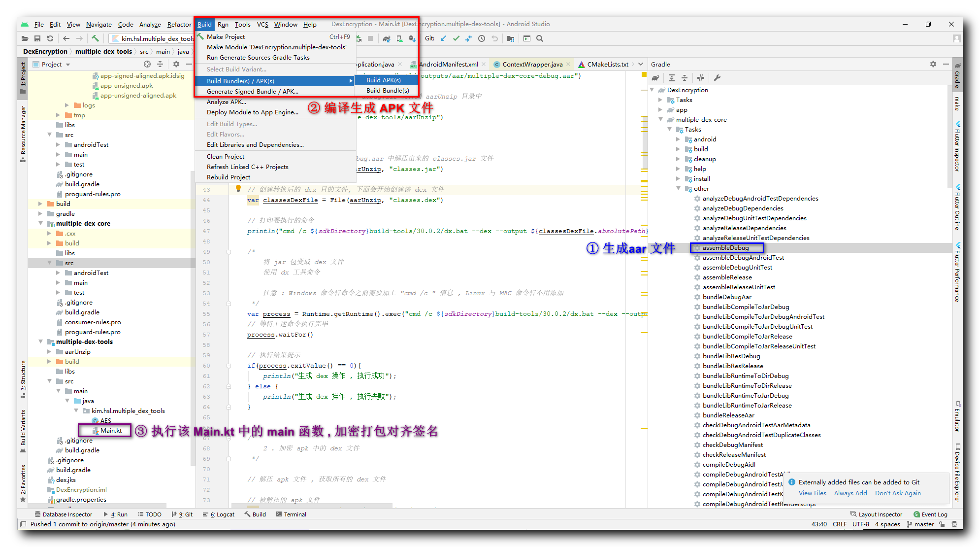Expand the android task group
This screenshot has height=547, width=980.
coord(679,139)
